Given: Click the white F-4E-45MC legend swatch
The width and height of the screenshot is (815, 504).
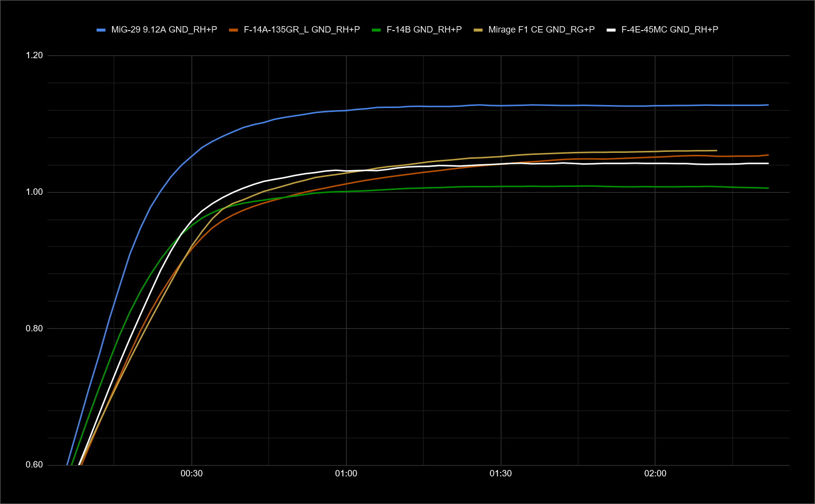Looking at the screenshot, I should point(611,30).
